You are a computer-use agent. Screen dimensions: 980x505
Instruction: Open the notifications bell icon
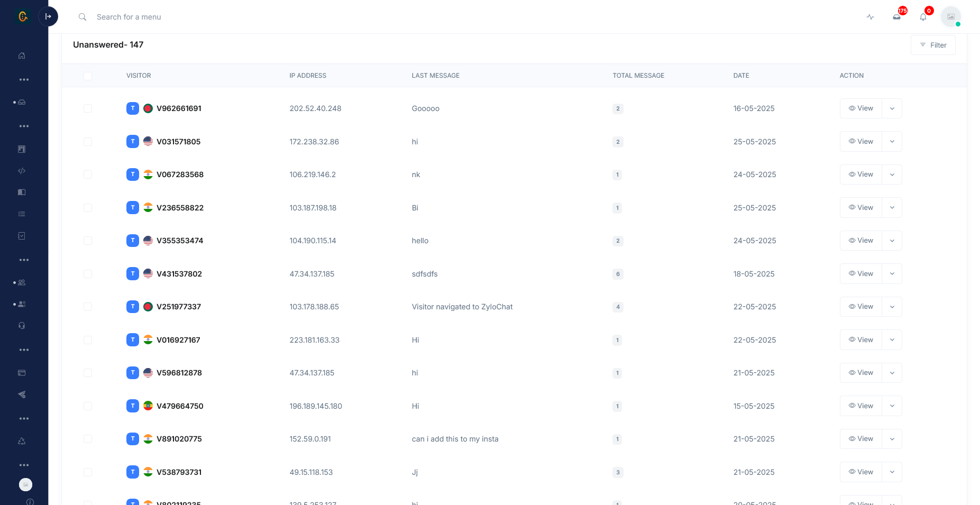coord(923,17)
